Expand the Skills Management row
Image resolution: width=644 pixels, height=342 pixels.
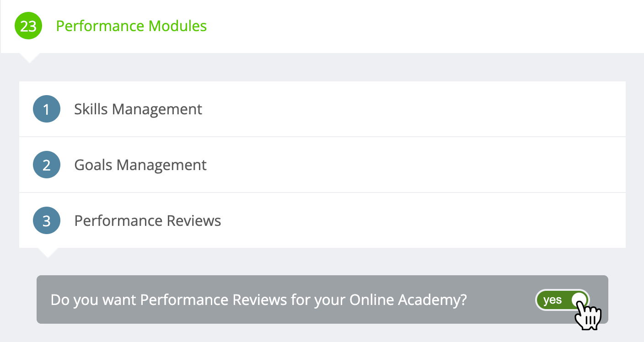tap(322, 109)
